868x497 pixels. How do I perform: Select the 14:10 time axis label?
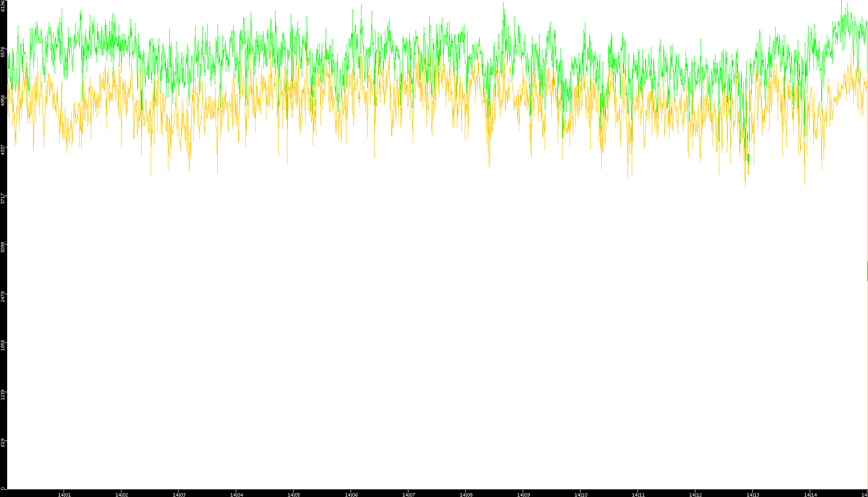click(x=581, y=495)
